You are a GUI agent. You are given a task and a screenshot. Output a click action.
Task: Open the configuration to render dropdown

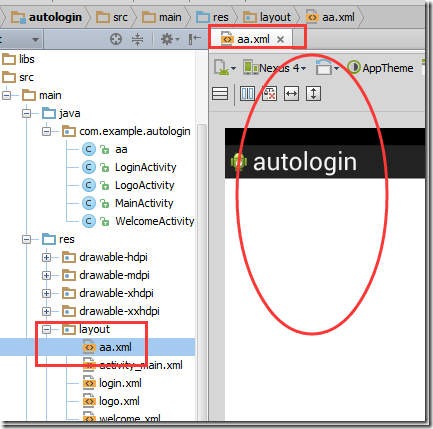tap(225, 68)
